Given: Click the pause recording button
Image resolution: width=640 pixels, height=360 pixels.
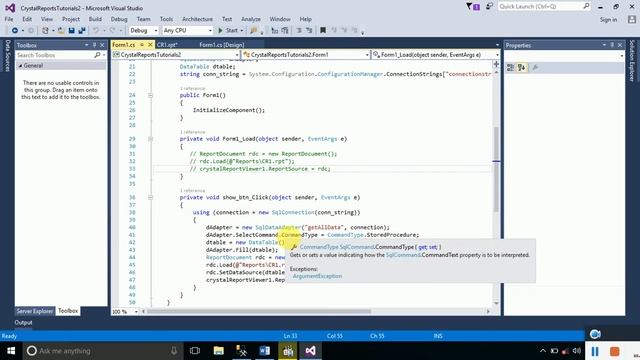Looking at the screenshot, I should pyautogui.click(x=595, y=351).
